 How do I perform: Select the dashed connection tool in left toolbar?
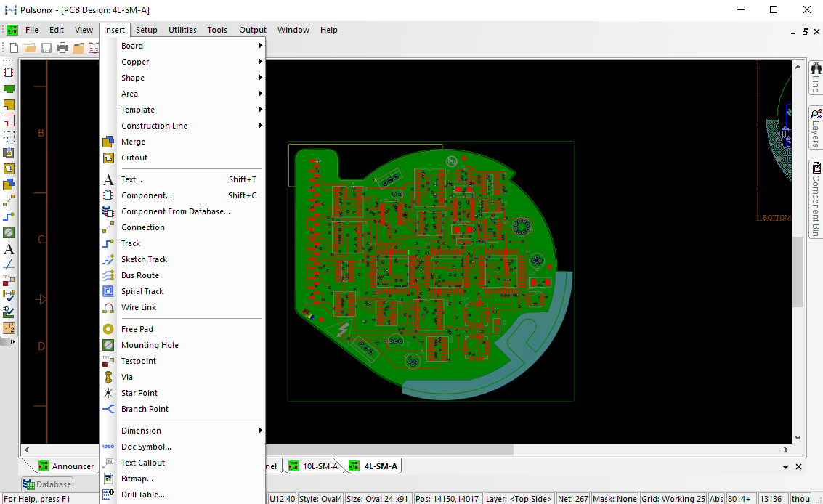[9, 200]
